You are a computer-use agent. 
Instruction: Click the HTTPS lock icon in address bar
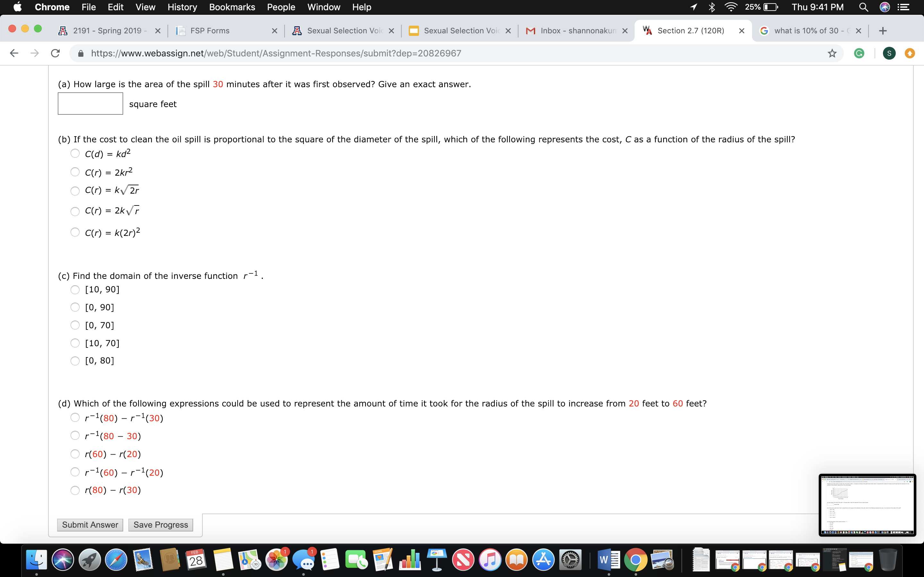coord(81,53)
